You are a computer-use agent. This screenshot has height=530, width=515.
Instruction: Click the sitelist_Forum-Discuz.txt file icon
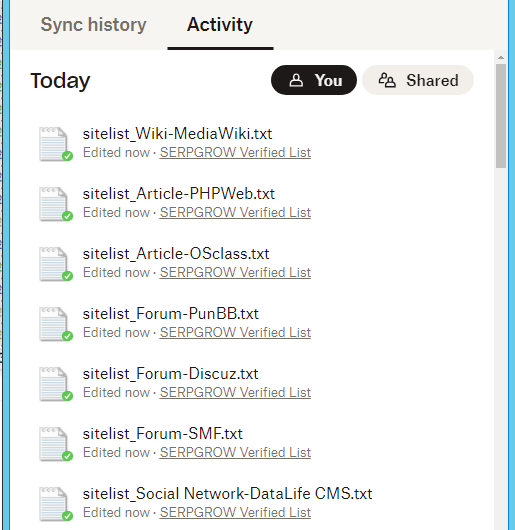coord(53,384)
